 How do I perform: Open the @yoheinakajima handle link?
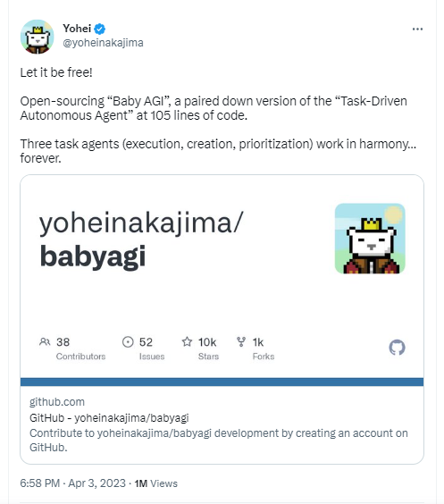[x=103, y=43]
